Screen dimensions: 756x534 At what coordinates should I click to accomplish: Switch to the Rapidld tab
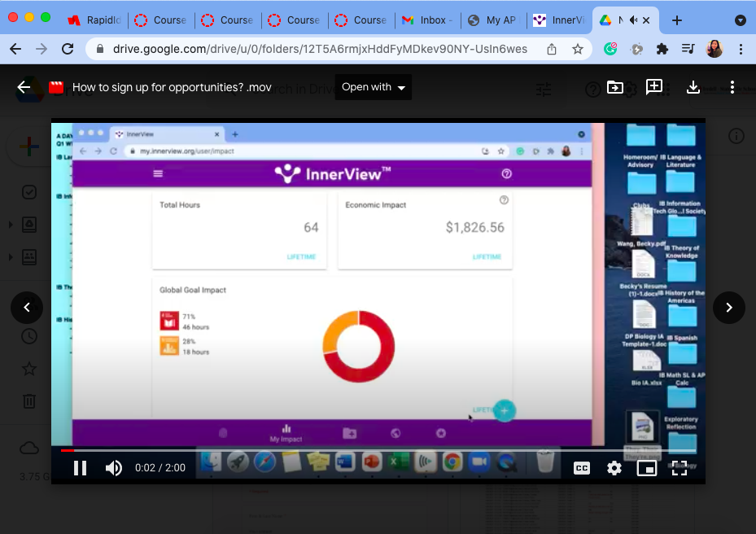point(94,20)
